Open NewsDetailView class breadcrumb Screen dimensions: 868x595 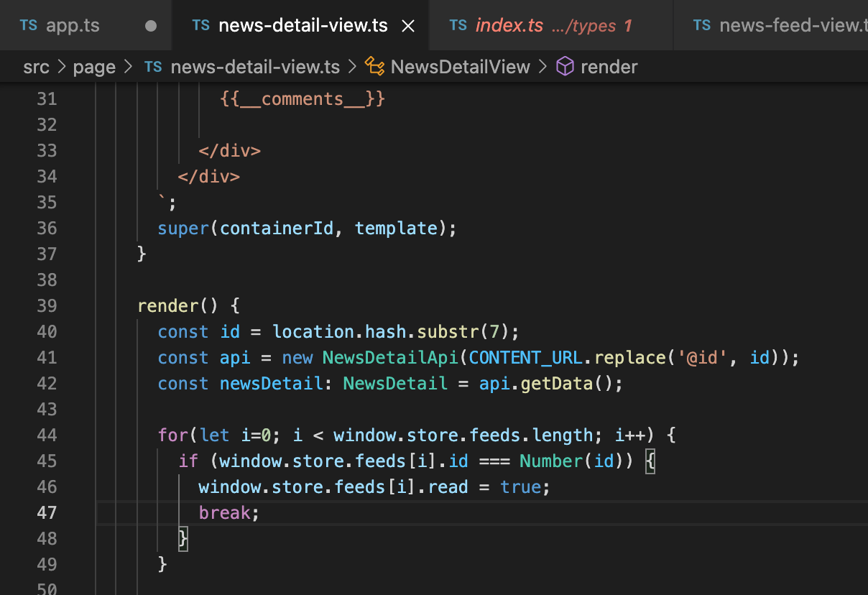point(461,67)
